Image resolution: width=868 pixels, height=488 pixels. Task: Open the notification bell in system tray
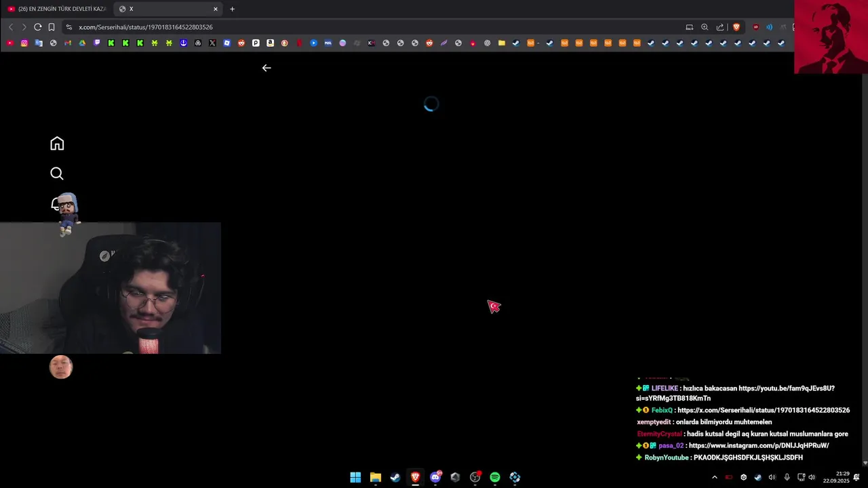click(x=856, y=477)
